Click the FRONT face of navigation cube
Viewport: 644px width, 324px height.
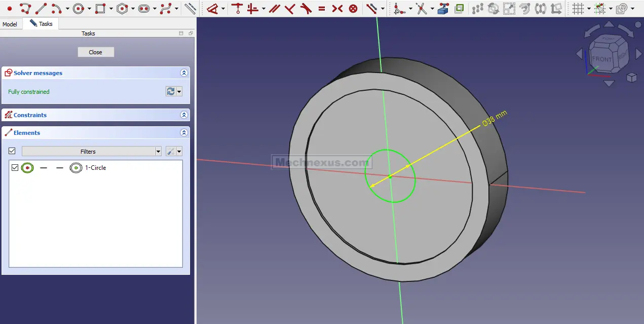(601, 59)
